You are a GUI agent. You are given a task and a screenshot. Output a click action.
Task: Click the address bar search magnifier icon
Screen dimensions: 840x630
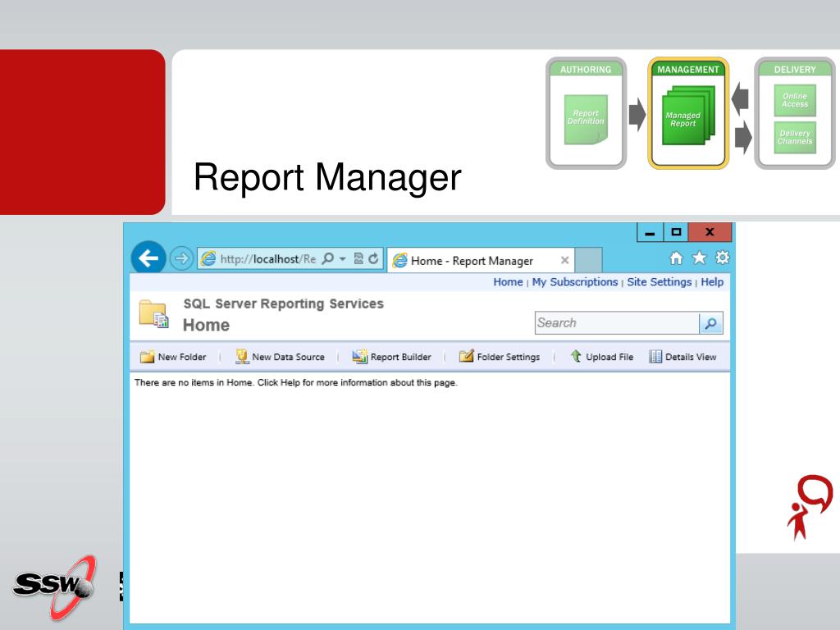pyautogui.click(x=327, y=258)
